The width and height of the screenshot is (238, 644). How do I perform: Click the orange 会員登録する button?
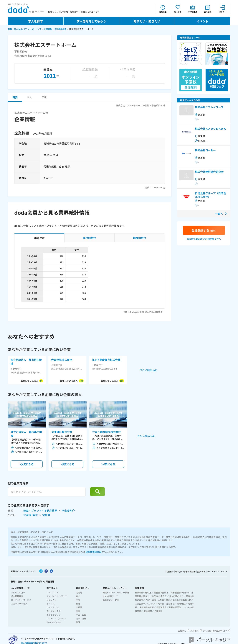pyautogui.click(x=204, y=230)
